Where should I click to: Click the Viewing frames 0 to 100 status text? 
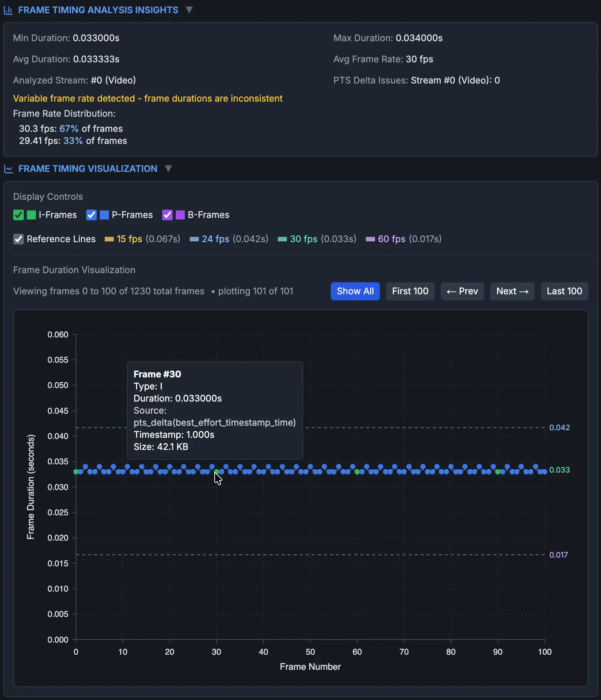(109, 291)
